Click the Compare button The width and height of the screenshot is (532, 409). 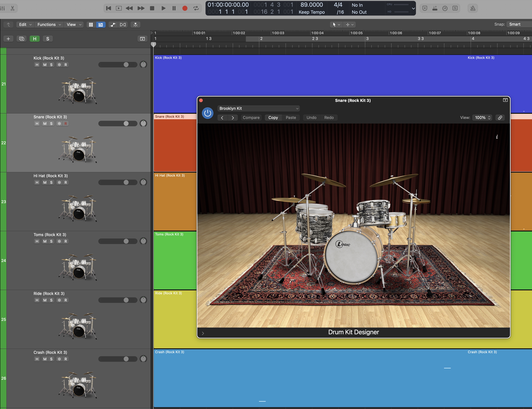251,118
